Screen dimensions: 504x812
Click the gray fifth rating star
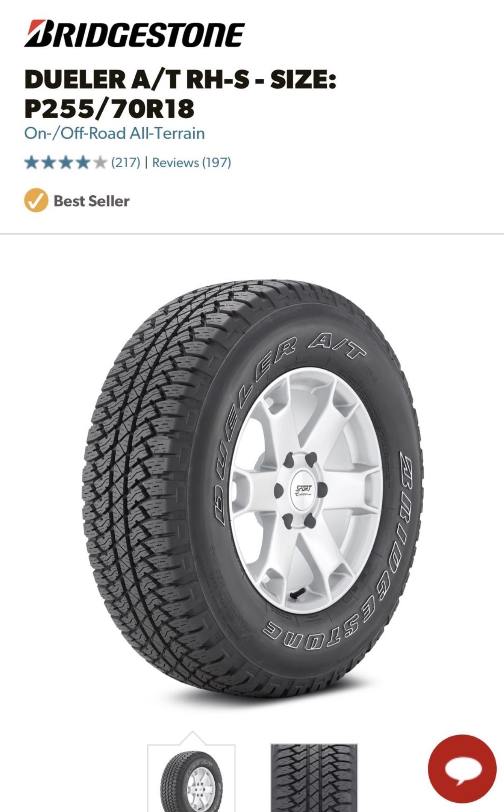(99, 163)
